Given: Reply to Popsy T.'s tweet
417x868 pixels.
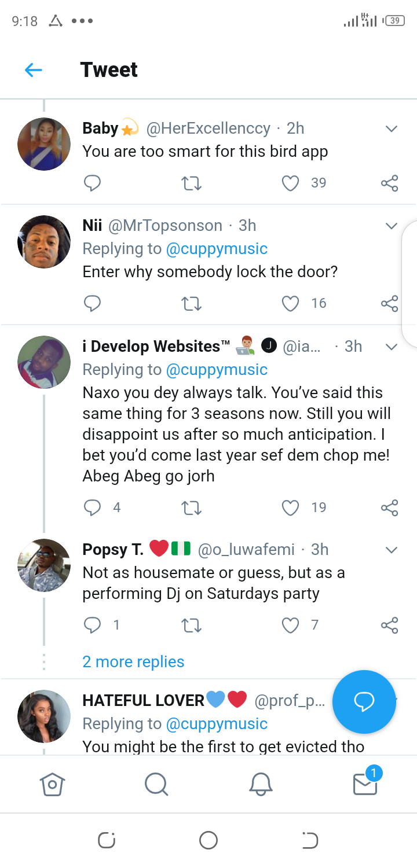Looking at the screenshot, I should click(x=93, y=626).
